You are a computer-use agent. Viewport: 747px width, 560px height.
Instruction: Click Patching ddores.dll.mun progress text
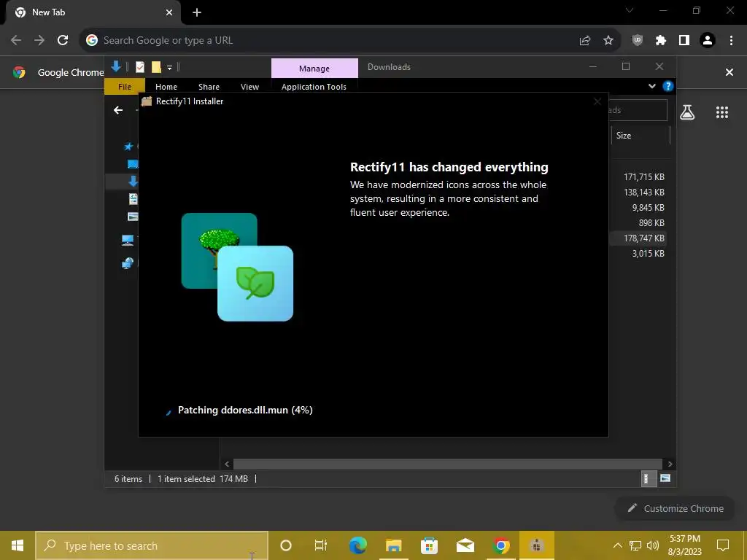pos(245,410)
